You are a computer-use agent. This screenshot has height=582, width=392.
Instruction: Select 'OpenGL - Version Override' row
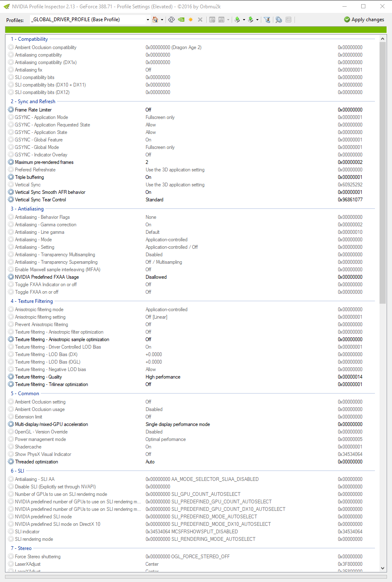(191, 432)
